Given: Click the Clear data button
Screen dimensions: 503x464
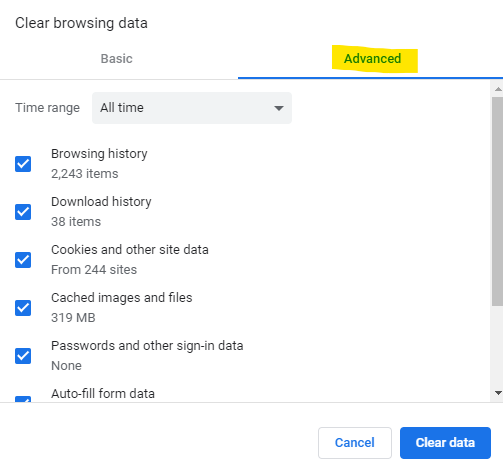Looking at the screenshot, I should pyautogui.click(x=445, y=443).
